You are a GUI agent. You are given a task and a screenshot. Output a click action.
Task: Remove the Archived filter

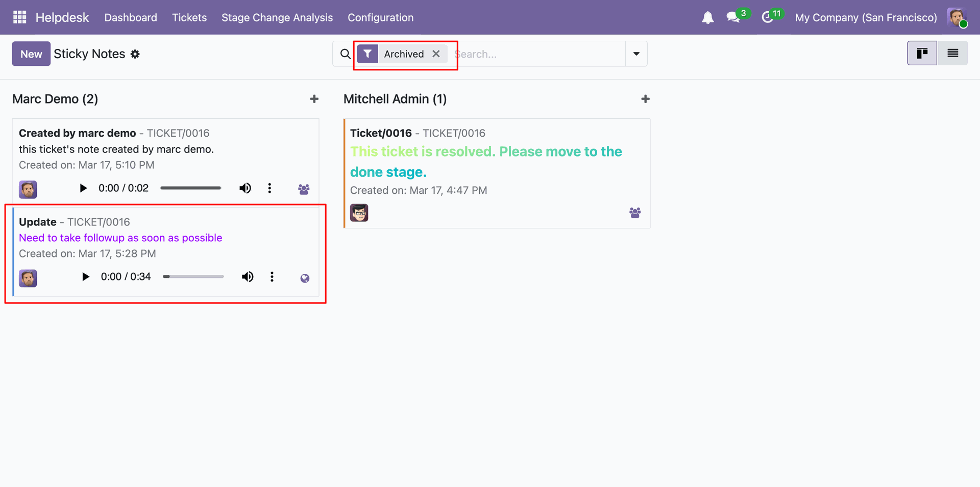pyautogui.click(x=436, y=54)
